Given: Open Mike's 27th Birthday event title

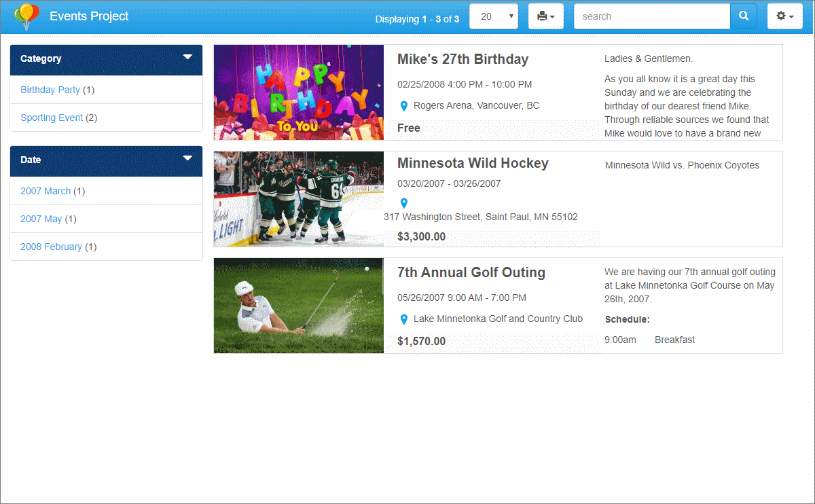Looking at the screenshot, I should (463, 59).
